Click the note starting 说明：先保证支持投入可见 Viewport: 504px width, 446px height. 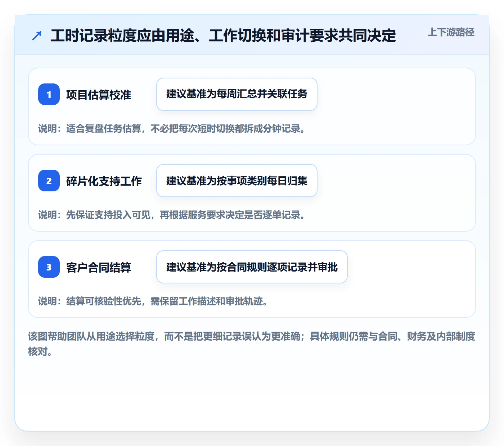[x=172, y=215]
